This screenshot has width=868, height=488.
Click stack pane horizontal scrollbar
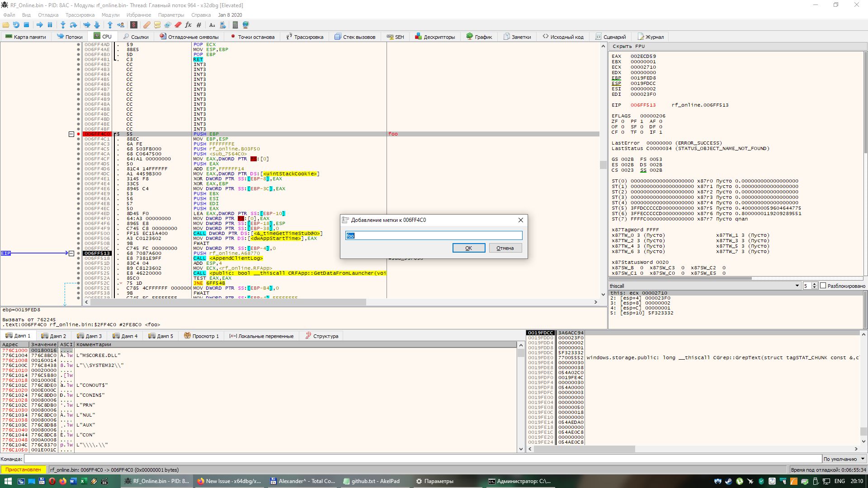pyautogui.click(x=584, y=449)
